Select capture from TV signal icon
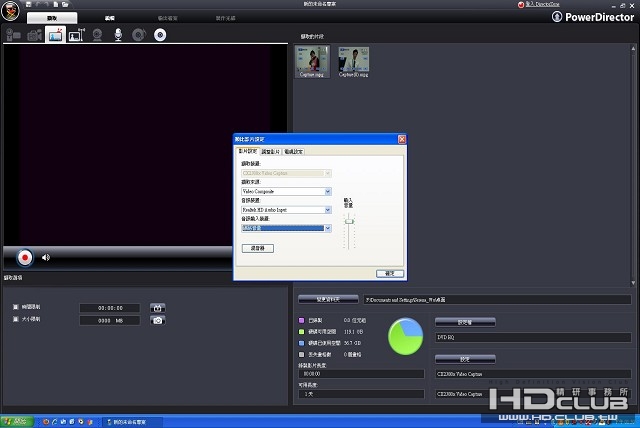The width and height of the screenshot is (640, 428). 55,35
